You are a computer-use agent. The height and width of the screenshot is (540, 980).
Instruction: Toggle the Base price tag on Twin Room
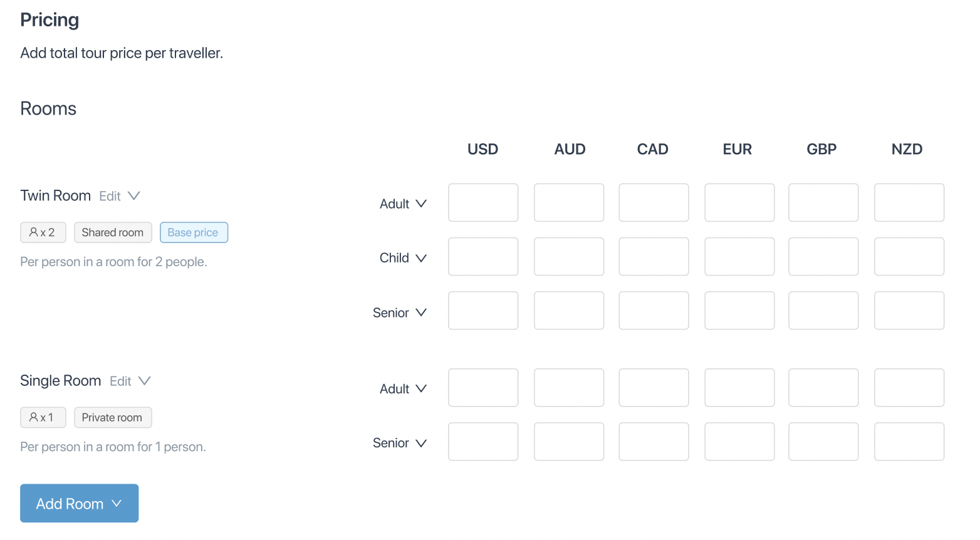tap(194, 232)
